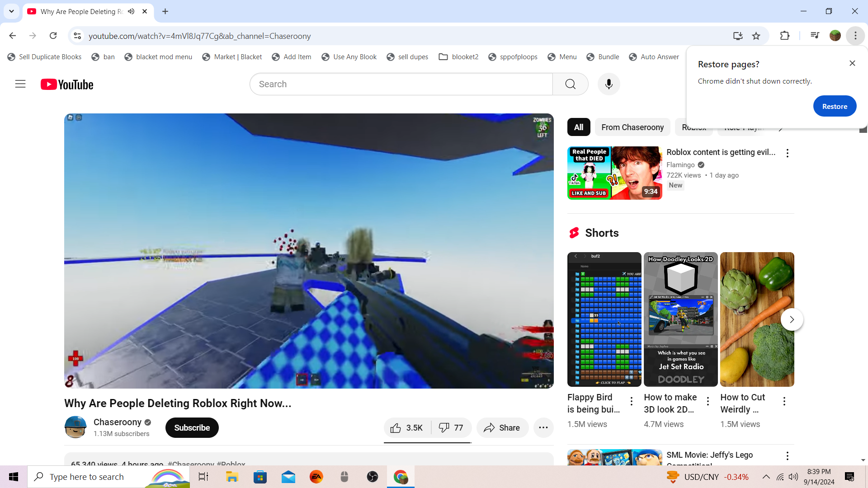Select the "From Chaseroony" filter chip
The width and height of the screenshot is (868, 488).
632,127
